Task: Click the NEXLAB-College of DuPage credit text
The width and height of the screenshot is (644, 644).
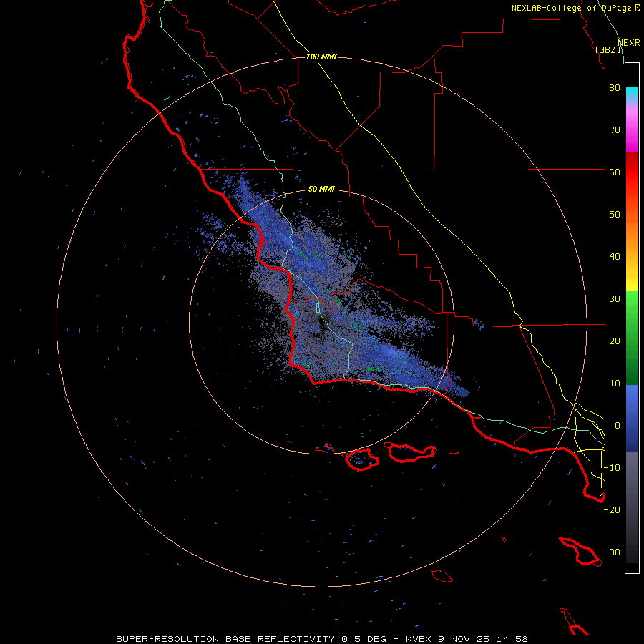Action: click(571, 8)
